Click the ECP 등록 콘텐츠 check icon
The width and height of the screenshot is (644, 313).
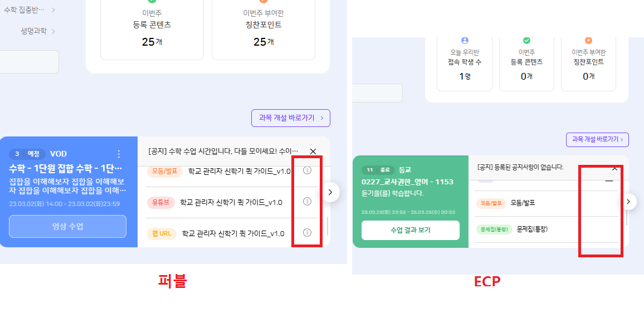point(526,41)
